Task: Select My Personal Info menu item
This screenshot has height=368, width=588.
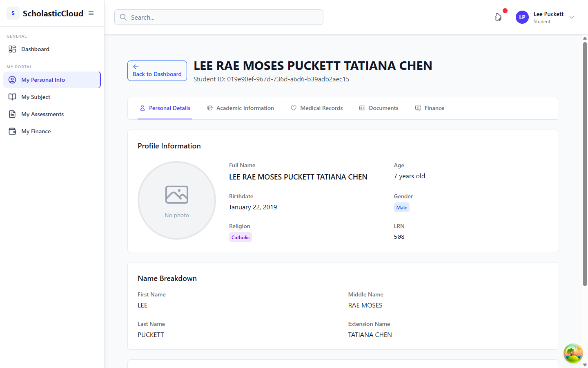Action: click(52, 80)
